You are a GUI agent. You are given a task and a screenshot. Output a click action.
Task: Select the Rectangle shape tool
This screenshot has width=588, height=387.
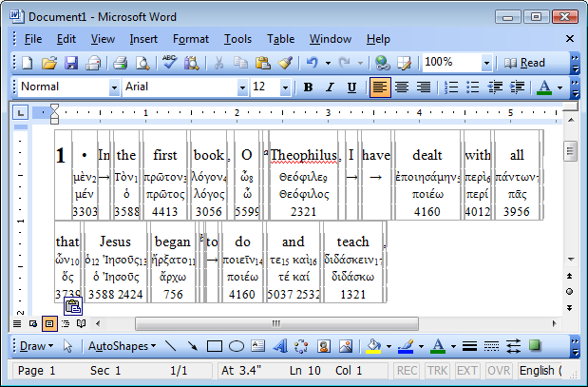215,346
